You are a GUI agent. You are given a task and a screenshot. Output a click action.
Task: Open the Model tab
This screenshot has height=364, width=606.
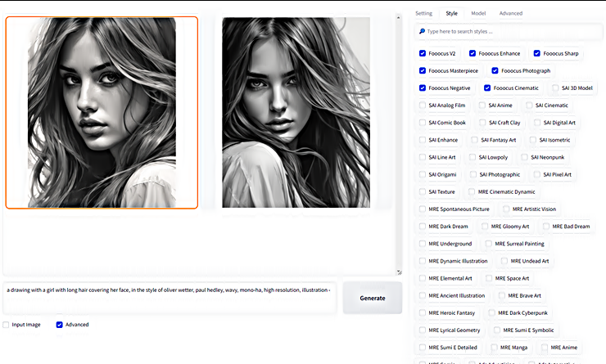(478, 13)
